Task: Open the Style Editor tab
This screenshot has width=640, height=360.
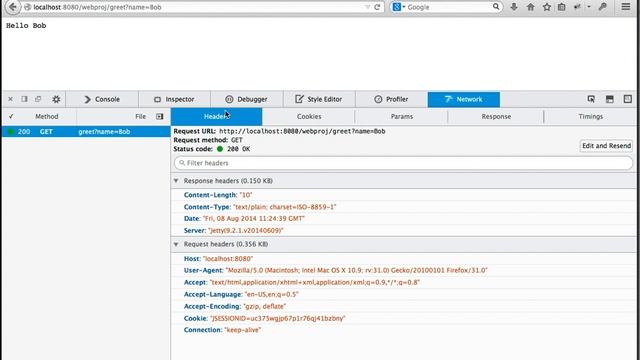Action: 319,99
